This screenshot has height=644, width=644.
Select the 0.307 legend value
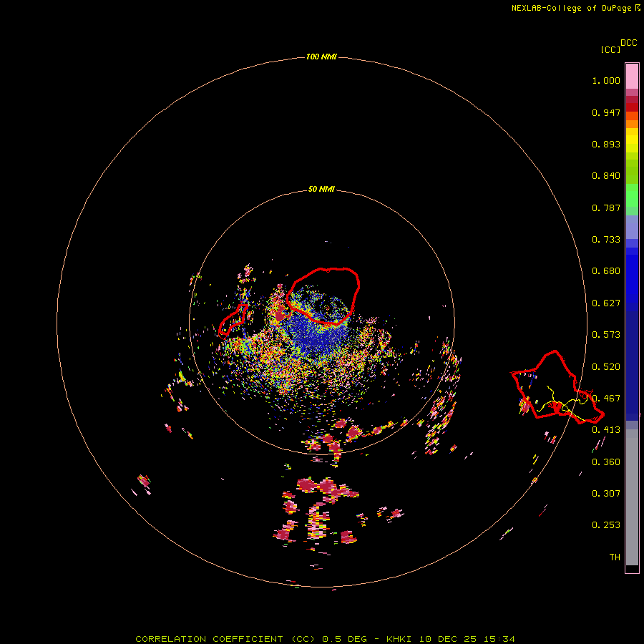tap(606, 494)
